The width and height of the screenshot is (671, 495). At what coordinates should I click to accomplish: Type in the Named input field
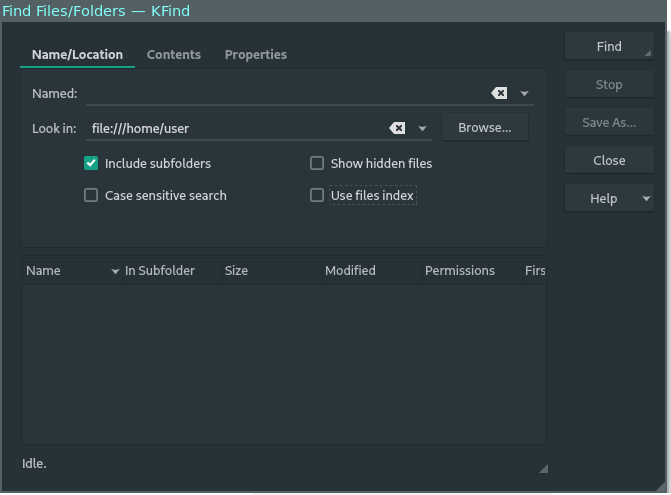285,94
